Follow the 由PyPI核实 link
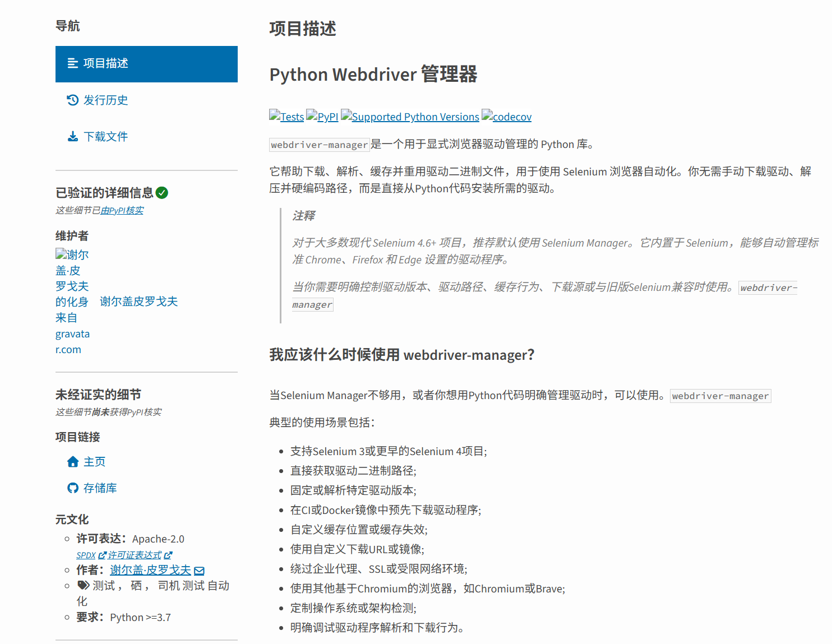 point(122,210)
